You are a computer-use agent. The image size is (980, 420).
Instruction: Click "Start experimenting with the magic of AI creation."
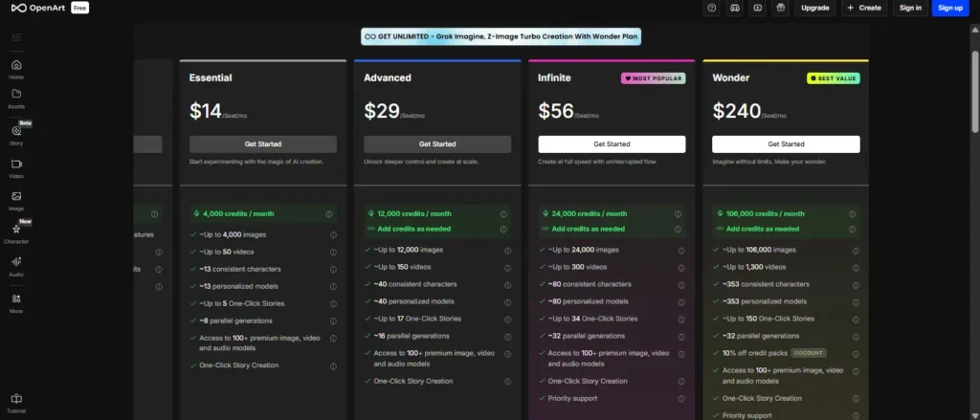(256, 162)
